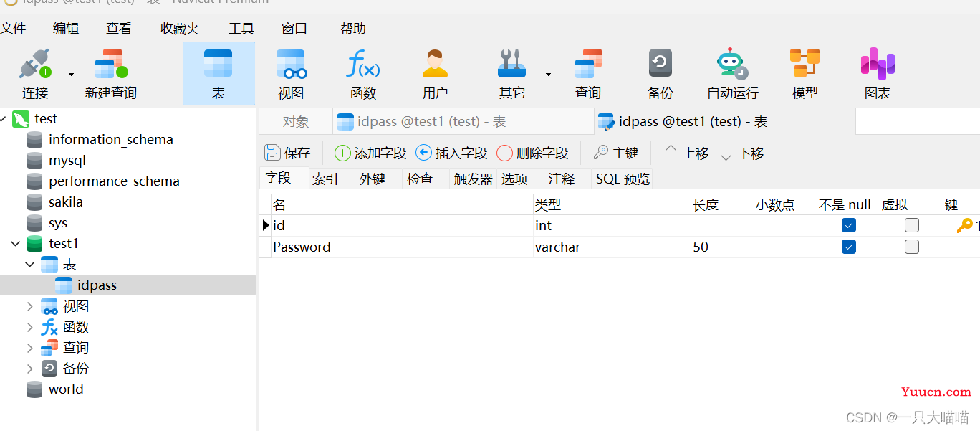Screen dimensions: 980x431
Task: Toggle Not null checkbox for id
Action: 849,225
